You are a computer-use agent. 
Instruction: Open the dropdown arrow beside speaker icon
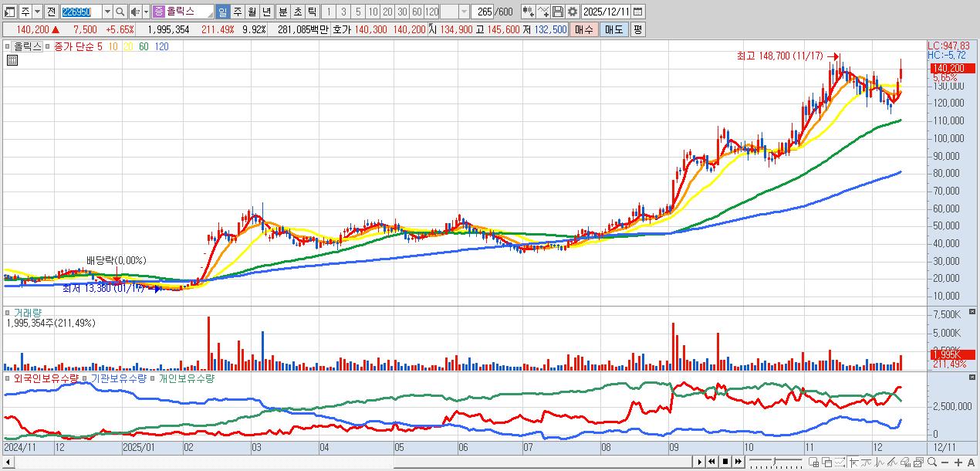146,12
